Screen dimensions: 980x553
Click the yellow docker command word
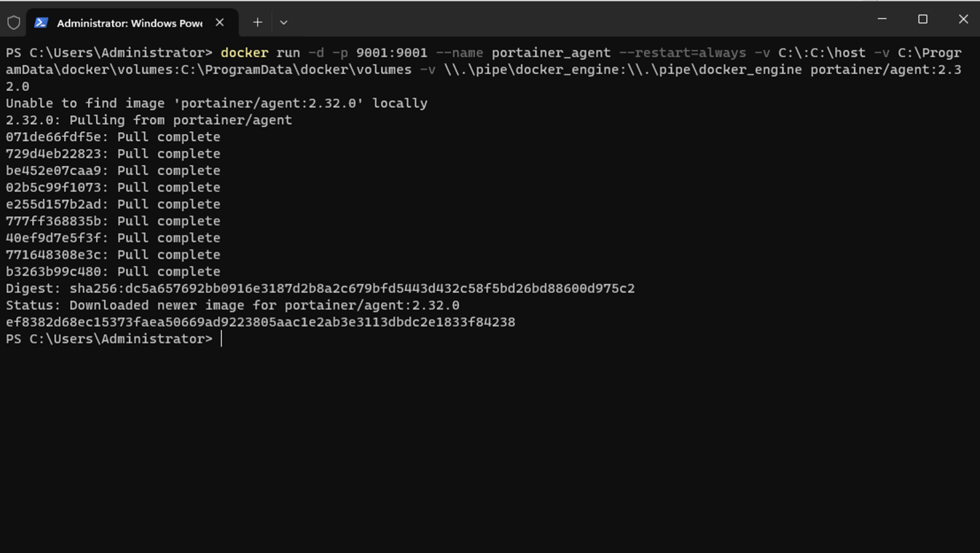[x=245, y=53]
